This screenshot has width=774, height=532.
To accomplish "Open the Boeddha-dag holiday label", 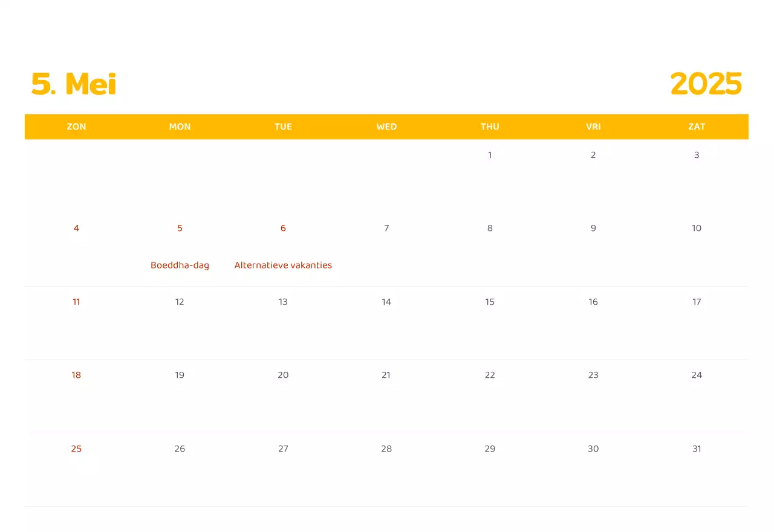I will click(x=180, y=265).
